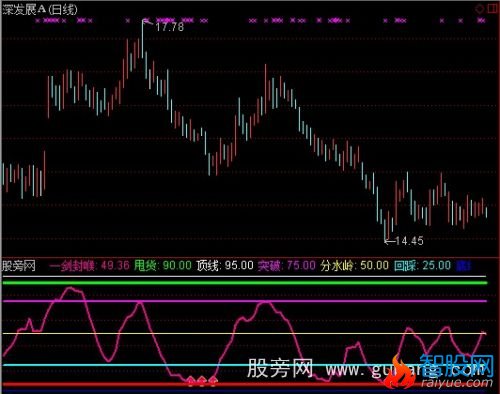Click the 顶线: 95.00 indicator value
The image size is (500, 394).
(x=225, y=266)
